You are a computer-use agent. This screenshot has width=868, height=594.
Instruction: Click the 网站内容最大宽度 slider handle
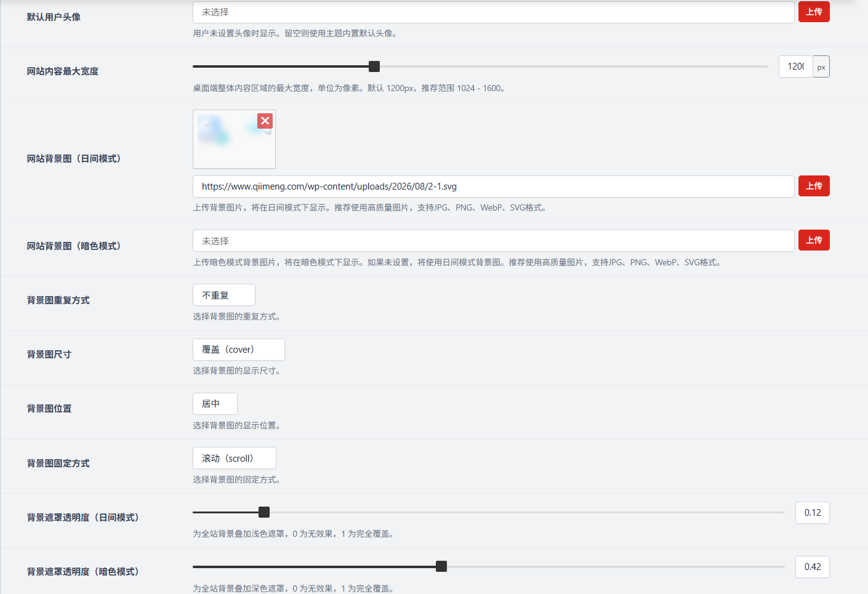(374, 66)
